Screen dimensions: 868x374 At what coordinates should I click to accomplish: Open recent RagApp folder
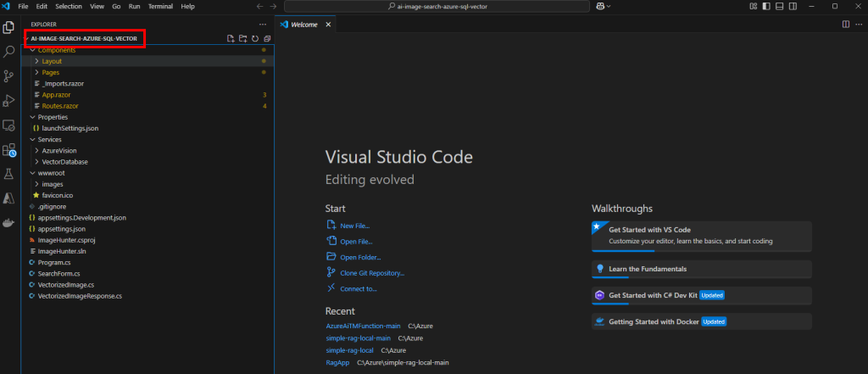[x=337, y=363]
